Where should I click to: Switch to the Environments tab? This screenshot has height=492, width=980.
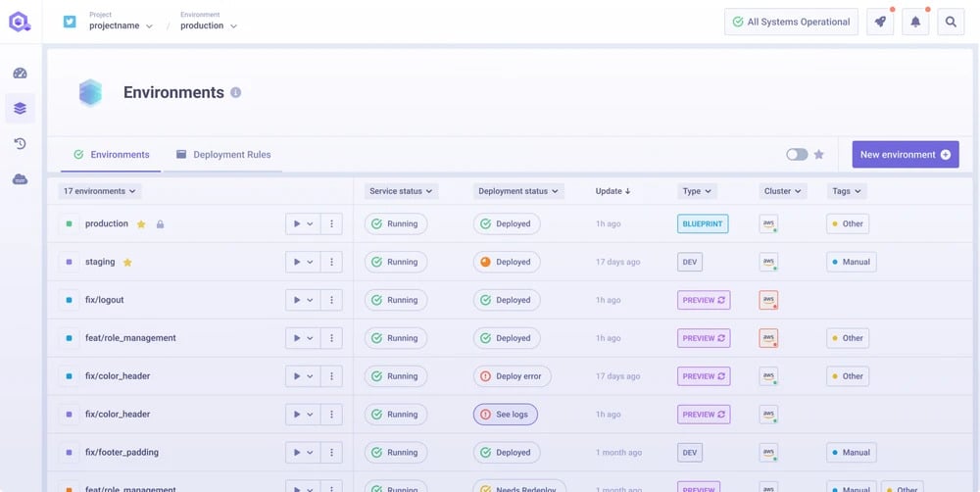(x=112, y=155)
